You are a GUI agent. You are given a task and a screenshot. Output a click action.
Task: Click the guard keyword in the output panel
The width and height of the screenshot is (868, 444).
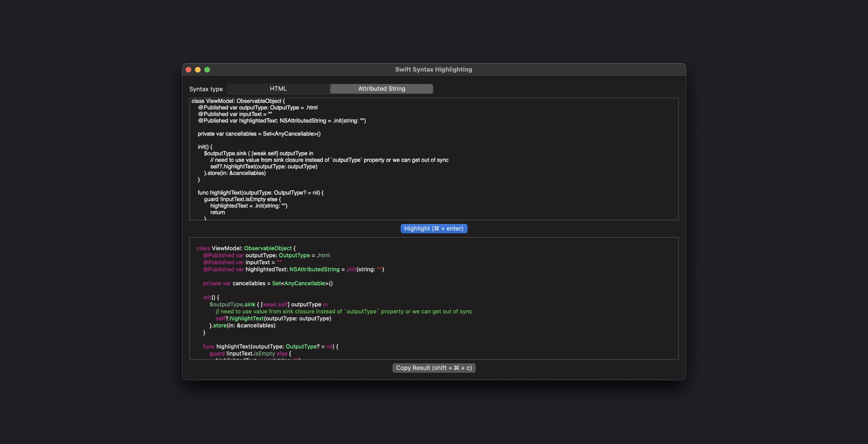(x=217, y=353)
